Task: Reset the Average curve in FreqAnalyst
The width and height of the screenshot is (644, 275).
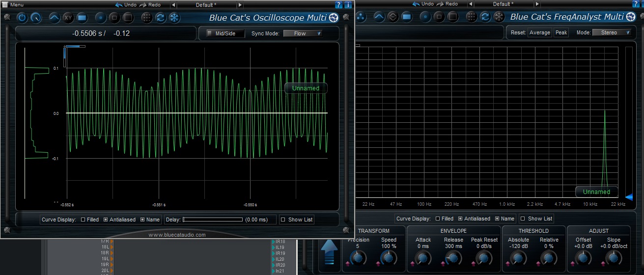Action: [539, 33]
